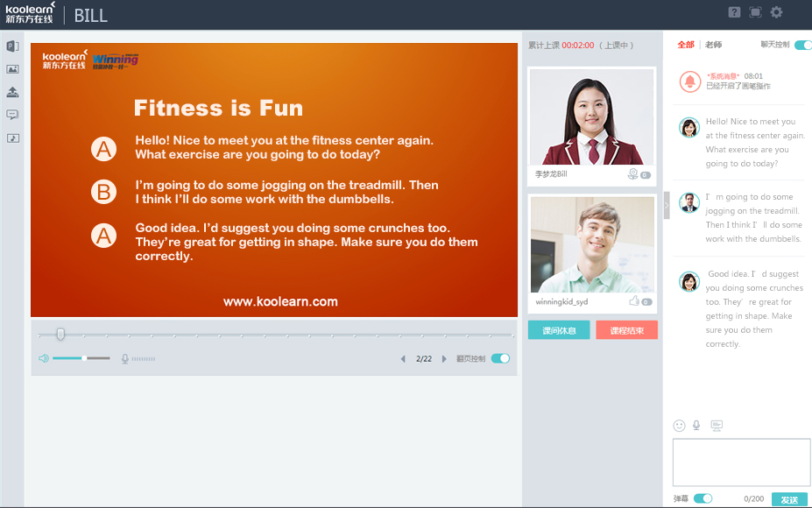
Task: Click the 课间休息 break button
Action: click(x=558, y=330)
